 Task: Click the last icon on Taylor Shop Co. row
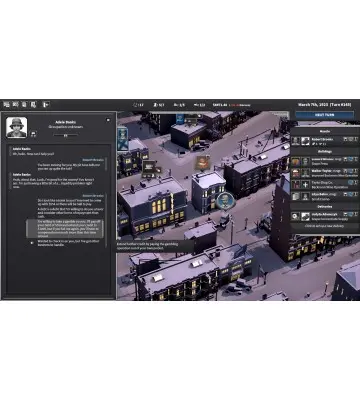pyautogui.click(x=356, y=182)
